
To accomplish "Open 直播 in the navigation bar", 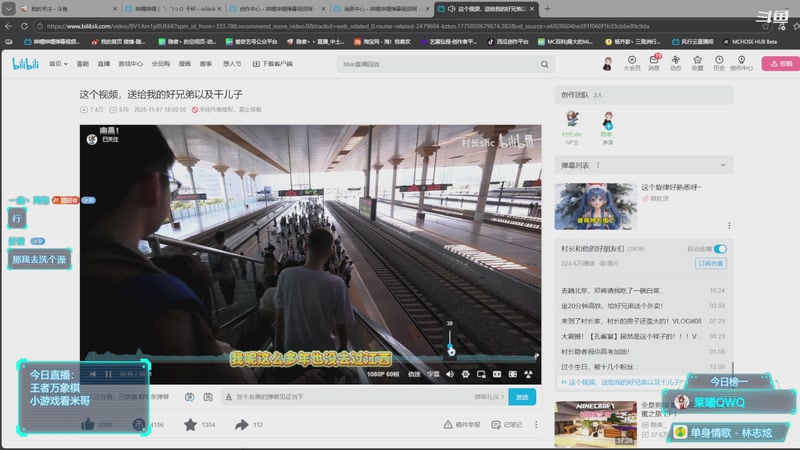I will click(104, 64).
